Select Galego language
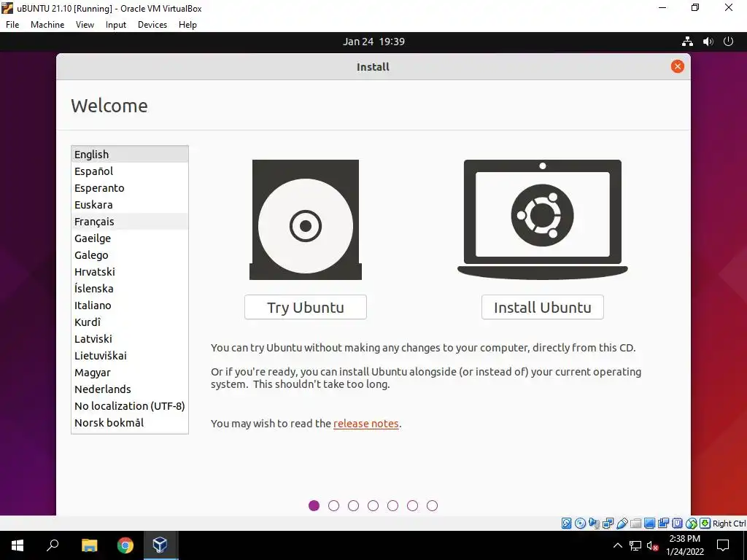 (x=130, y=254)
